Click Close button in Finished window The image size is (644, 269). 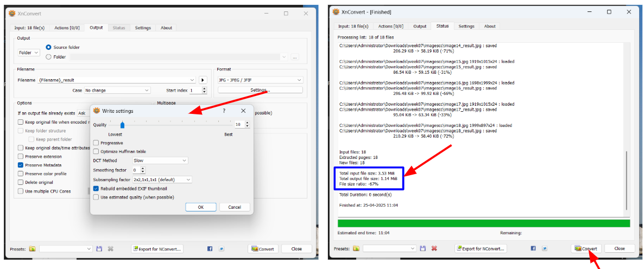[x=620, y=248]
